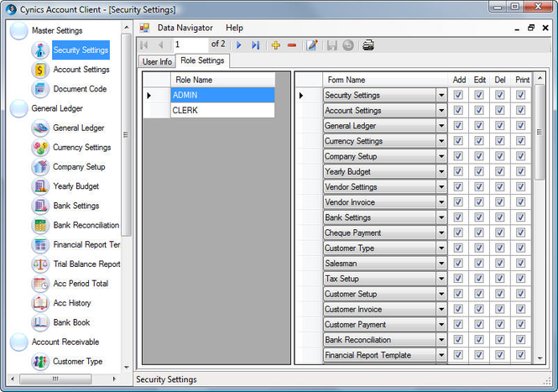Toggle Del checkbox for General Ledger
The width and height of the screenshot is (558, 392).
pyautogui.click(x=499, y=125)
